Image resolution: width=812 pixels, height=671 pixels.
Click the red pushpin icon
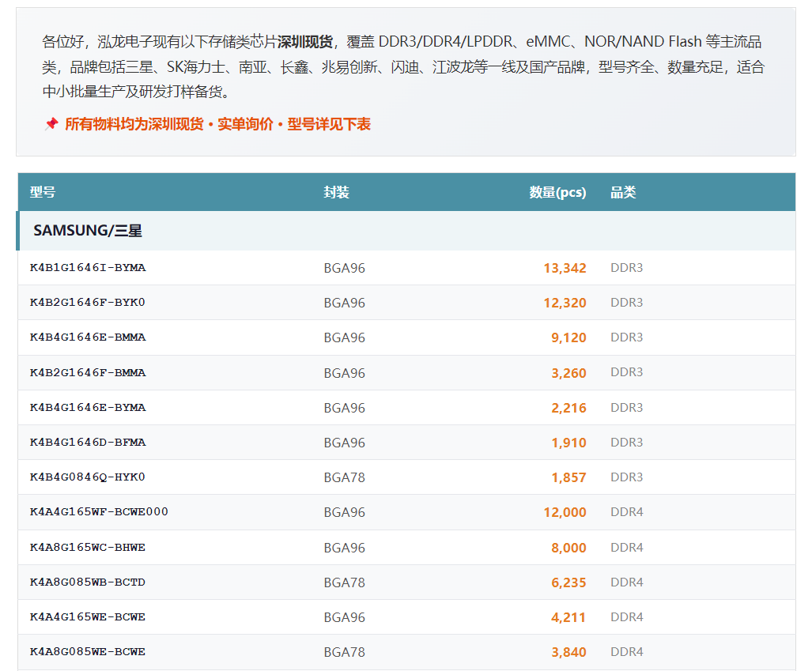point(51,124)
